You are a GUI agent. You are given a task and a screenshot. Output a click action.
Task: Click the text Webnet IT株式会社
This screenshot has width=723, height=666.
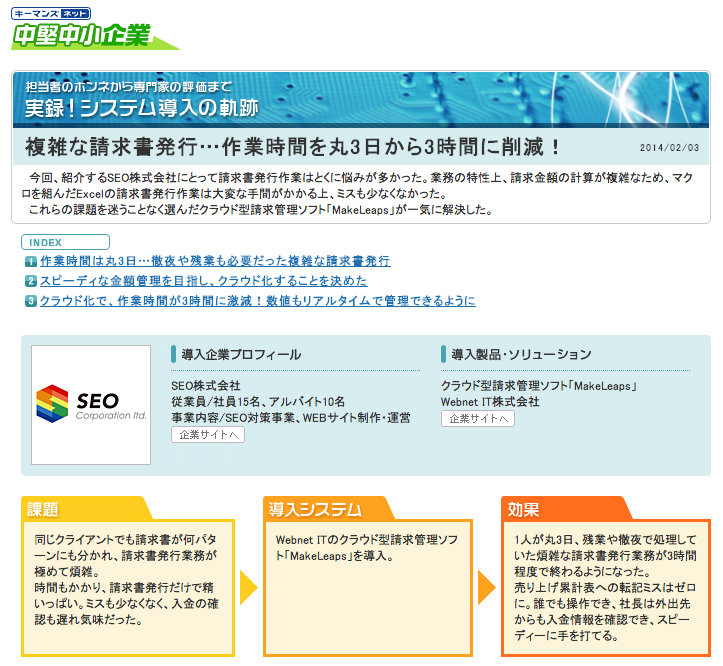coord(490,402)
